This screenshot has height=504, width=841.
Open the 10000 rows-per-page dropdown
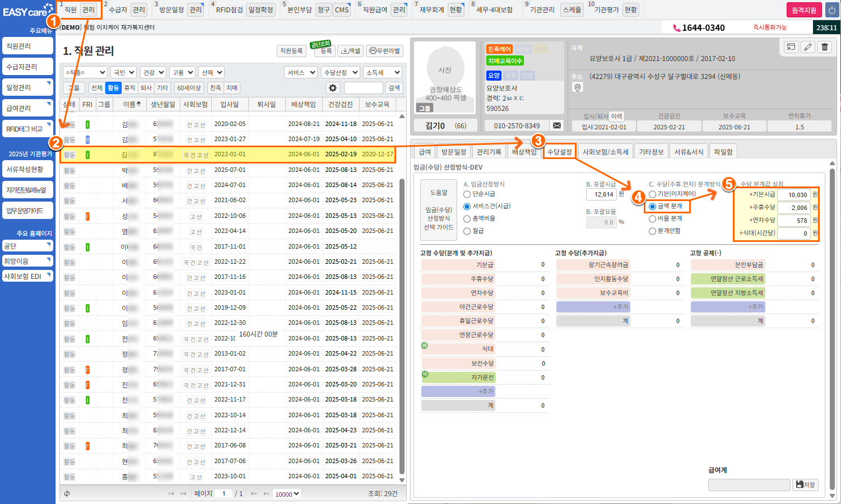pos(287,494)
